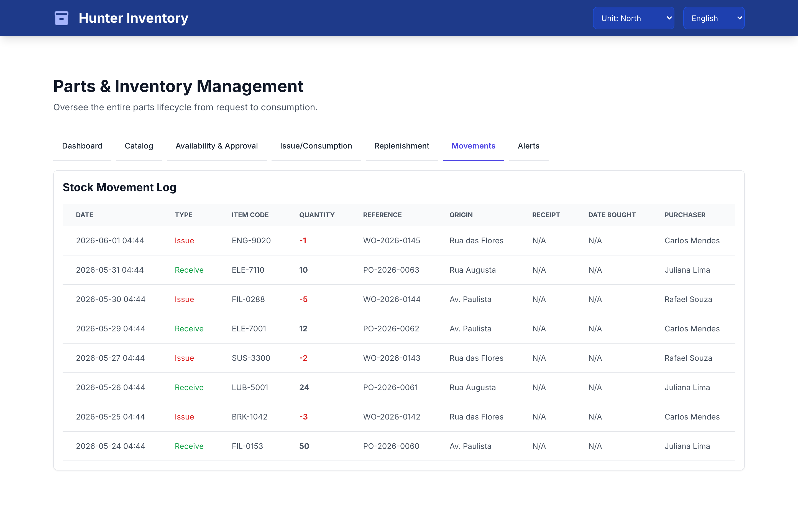The image size is (798, 532).
Task: Switch to the Alerts tab
Action: (x=528, y=146)
